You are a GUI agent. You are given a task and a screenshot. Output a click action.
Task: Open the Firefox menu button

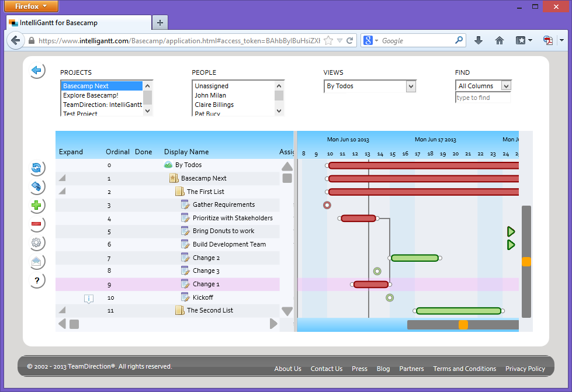(x=31, y=6)
